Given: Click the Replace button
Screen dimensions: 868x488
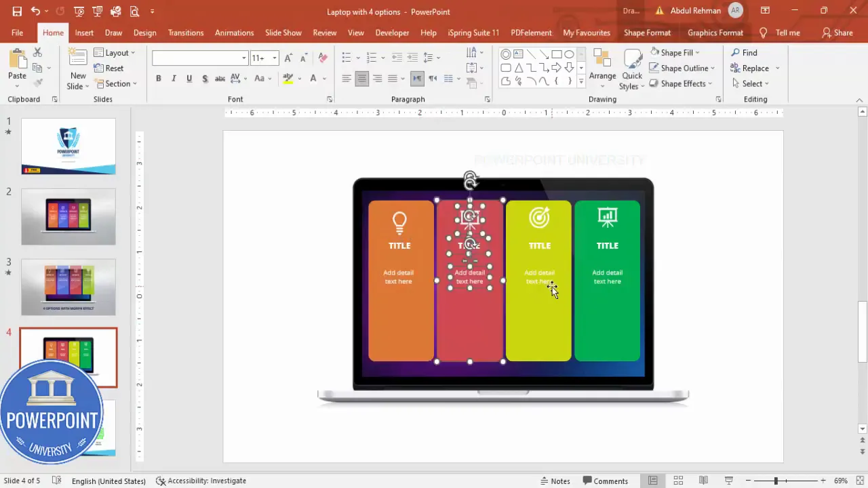Looking at the screenshot, I should (x=749, y=68).
